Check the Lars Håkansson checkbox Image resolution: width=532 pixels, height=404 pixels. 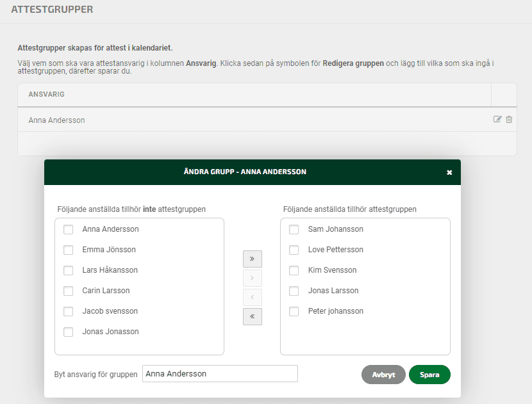(x=68, y=270)
